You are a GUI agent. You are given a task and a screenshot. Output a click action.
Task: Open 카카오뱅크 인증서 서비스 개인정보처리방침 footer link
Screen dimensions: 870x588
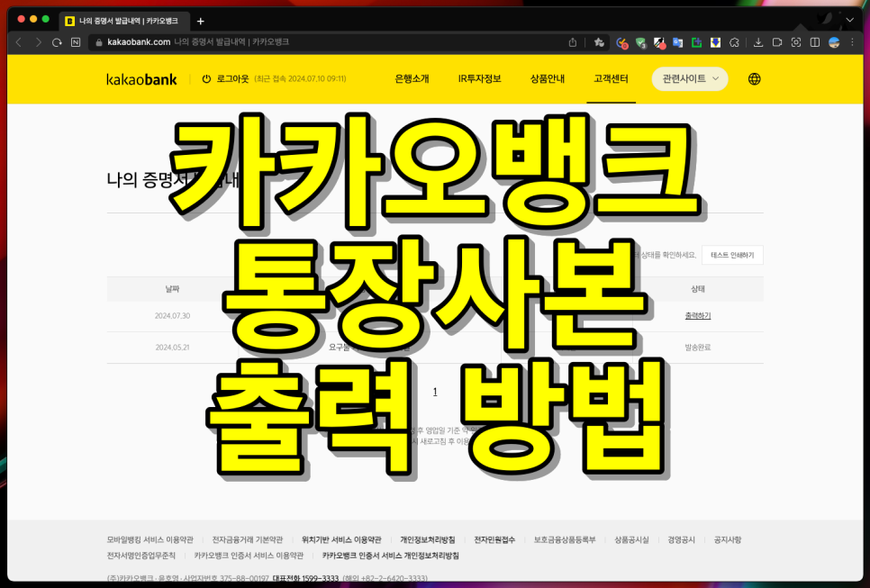coord(390,556)
